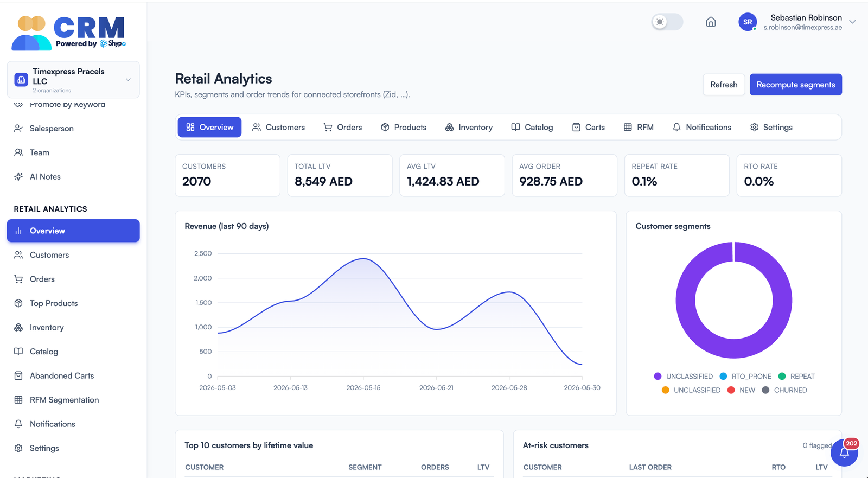Click the Refresh button
Viewport: 868px width, 478px height.
coord(724,85)
